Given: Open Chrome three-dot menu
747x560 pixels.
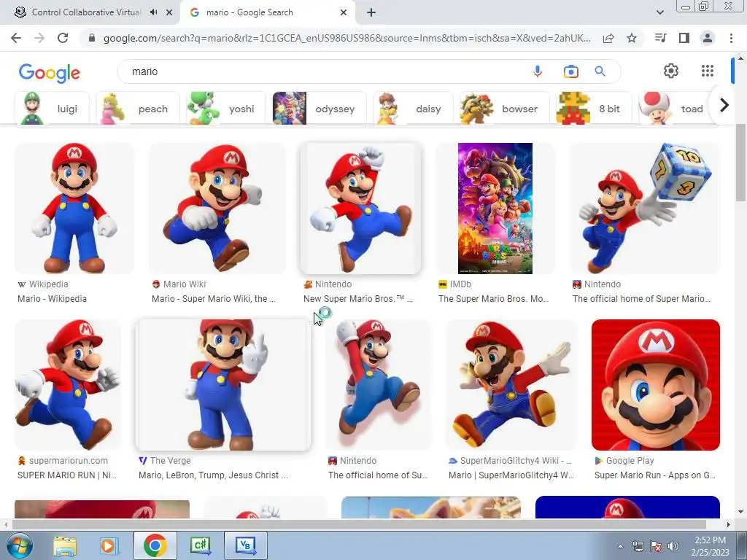Looking at the screenshot, I should (731, 38).
